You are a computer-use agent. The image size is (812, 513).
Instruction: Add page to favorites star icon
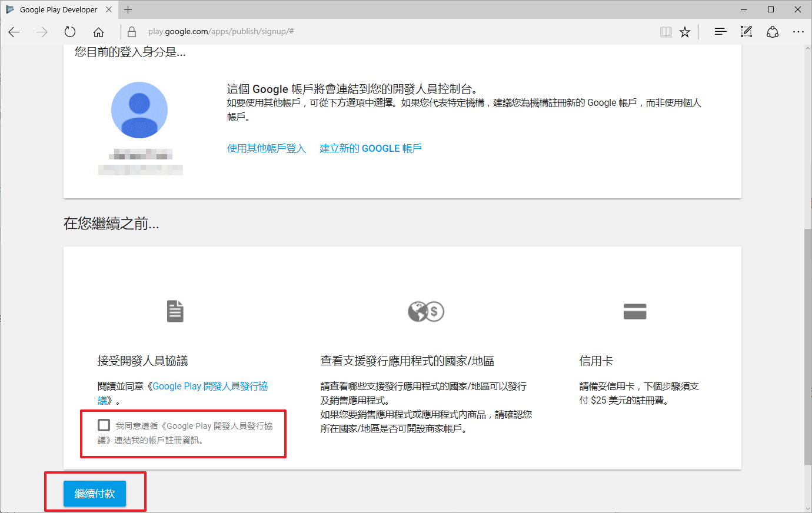[x=685, y=32]
